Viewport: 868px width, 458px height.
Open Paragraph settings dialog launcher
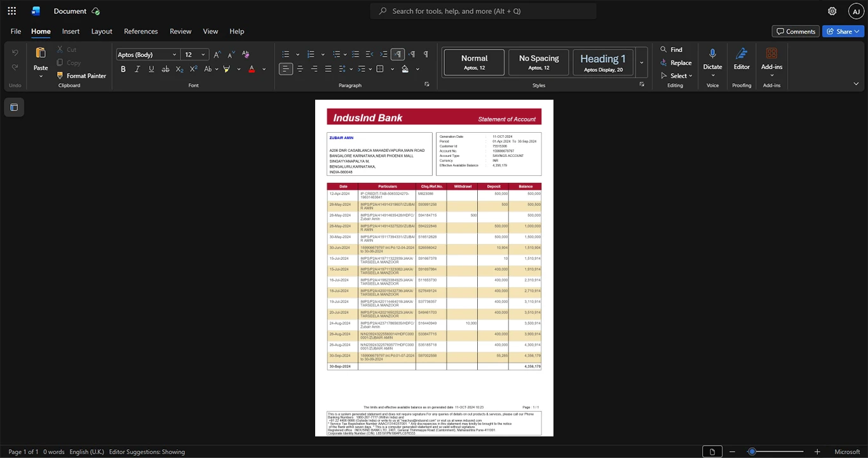point(427,84)
